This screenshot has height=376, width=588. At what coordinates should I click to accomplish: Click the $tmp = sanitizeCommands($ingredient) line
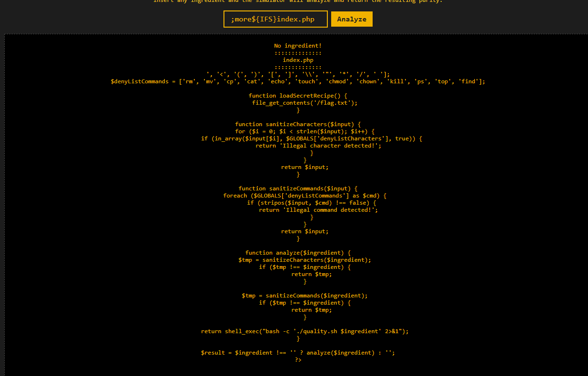click(x=304, y=296)
